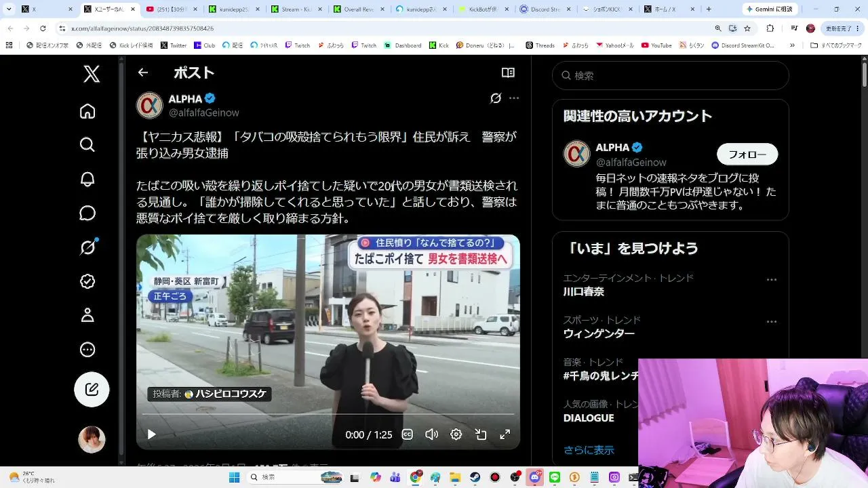Open Explore search in the X sidebar
This screenshot has width=868, height=488.
87,145
